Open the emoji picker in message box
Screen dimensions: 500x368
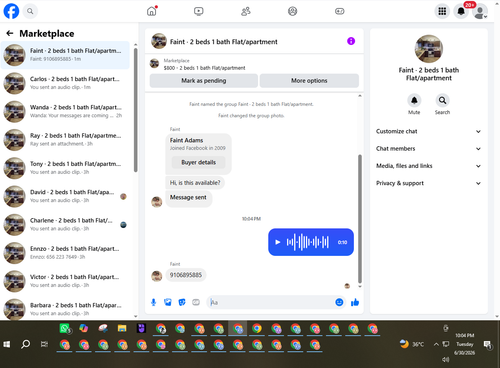click(x=339, y=302)
